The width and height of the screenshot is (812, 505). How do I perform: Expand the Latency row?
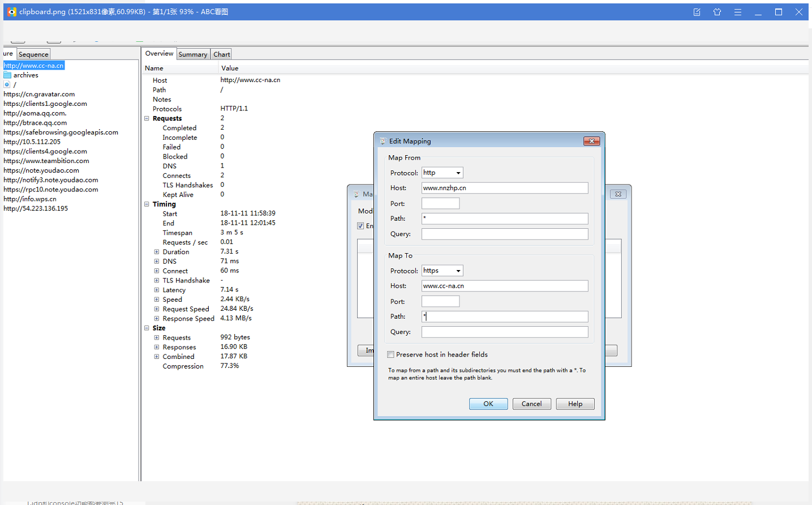(x=157, y=290)
